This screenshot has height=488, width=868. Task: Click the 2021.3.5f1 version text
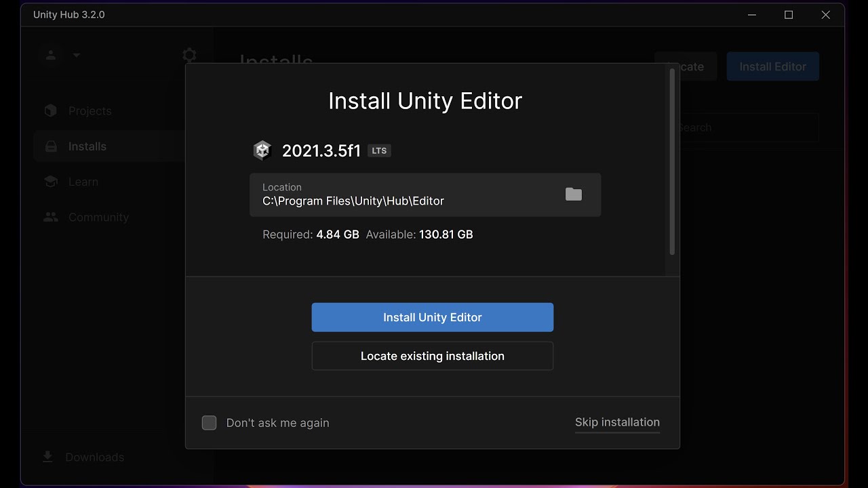(321, 151)
